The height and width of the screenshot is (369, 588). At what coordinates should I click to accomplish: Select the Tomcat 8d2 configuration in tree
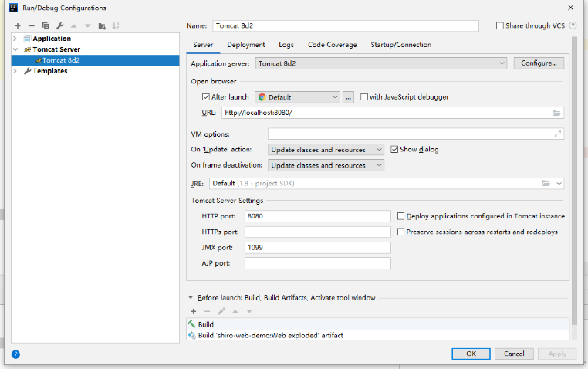coord(95,60)
